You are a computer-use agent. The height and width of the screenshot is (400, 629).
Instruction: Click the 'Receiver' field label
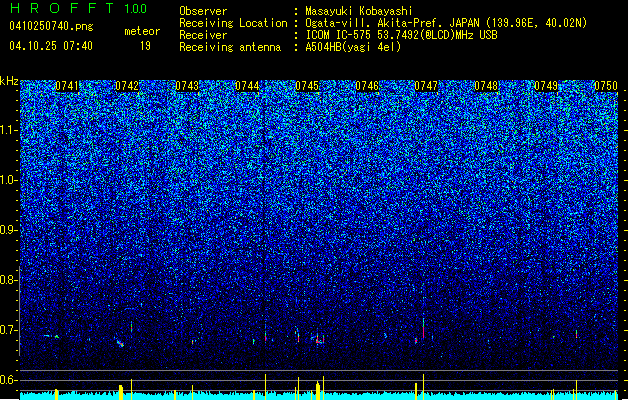(203, 35)
